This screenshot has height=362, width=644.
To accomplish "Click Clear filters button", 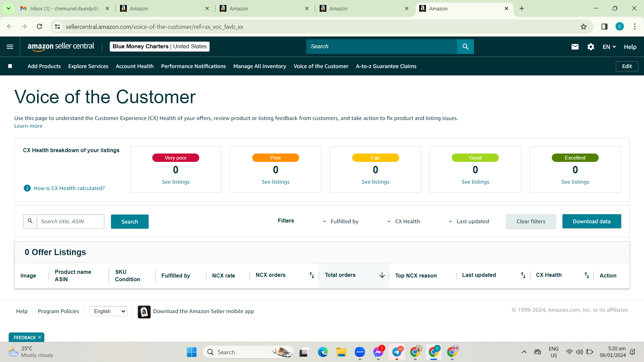I will pyautogui.click(x=531, y=222).
